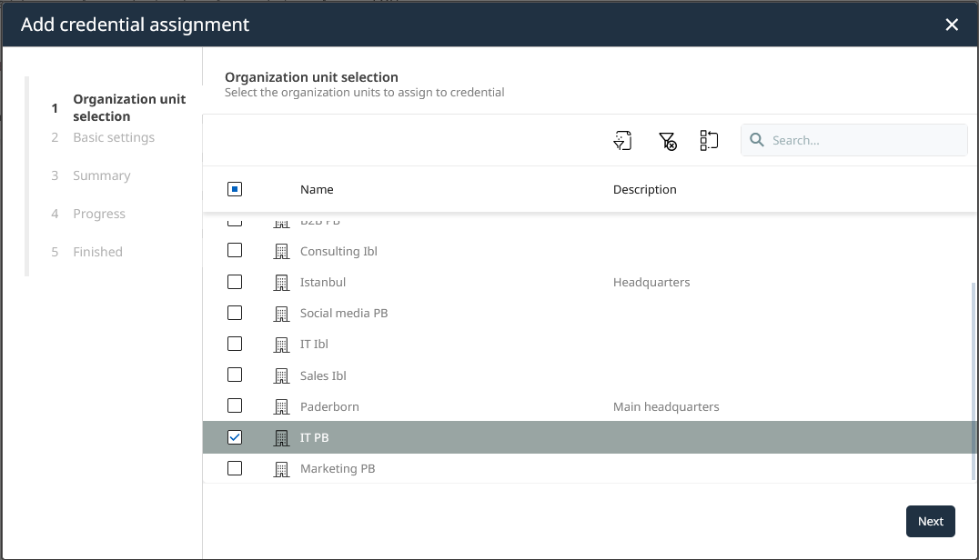Image resolution: width=979 pixels, height=560 pixels.
Task: Click the invert selection toolbar icon
Action: (709, 140)
